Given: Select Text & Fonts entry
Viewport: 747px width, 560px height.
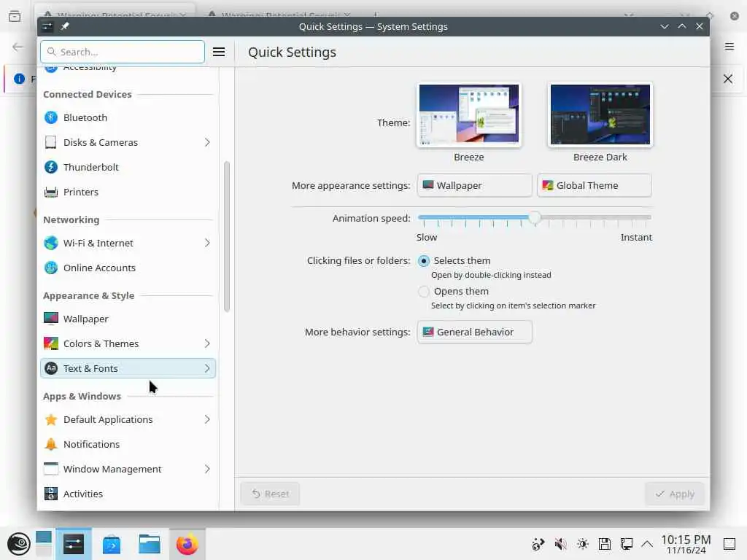Looking at the screenshot, I should click(x=128, y=368).
